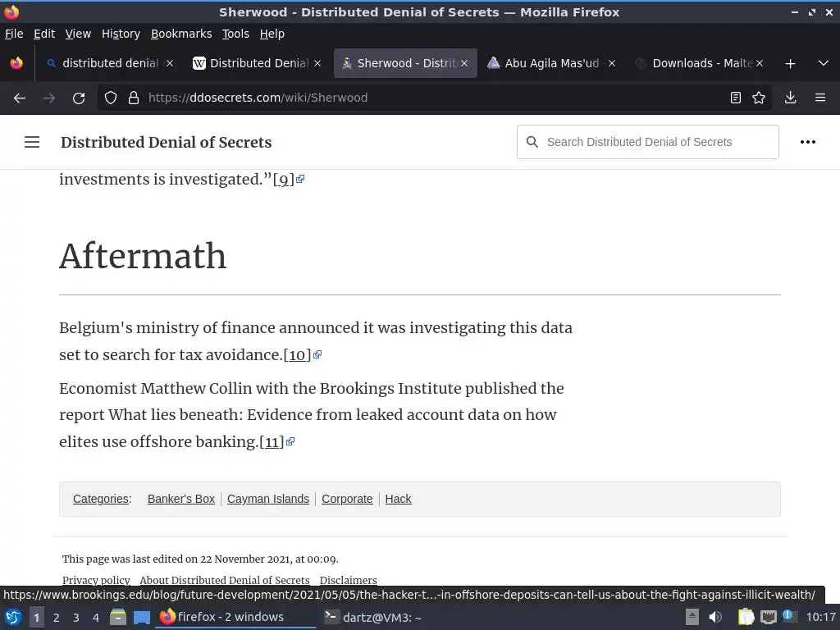Switch to the Downloads - Malte tab
Screen dimensions: 840x630
click(697, 63)
